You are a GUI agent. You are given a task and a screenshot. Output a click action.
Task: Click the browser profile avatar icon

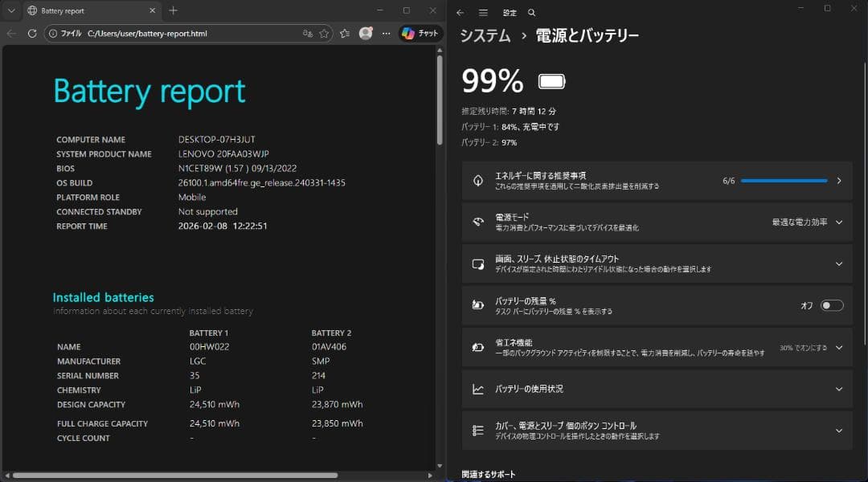click(x=365, y=33)
